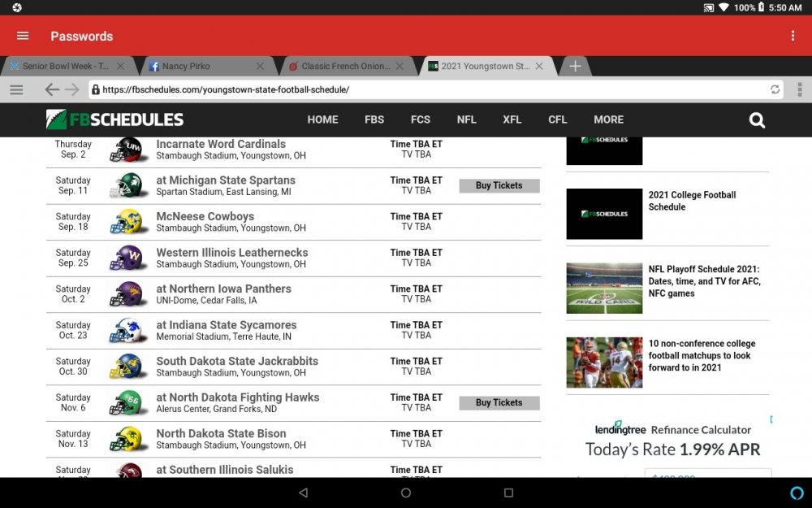Open the CFL navigation item

pyautogui.click(x=557, y=119)
